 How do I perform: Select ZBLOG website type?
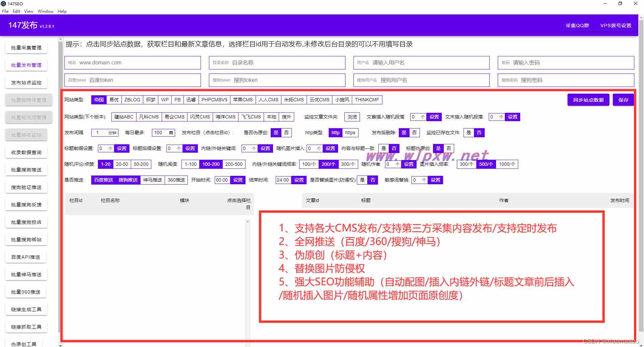(x=132, y=100)
